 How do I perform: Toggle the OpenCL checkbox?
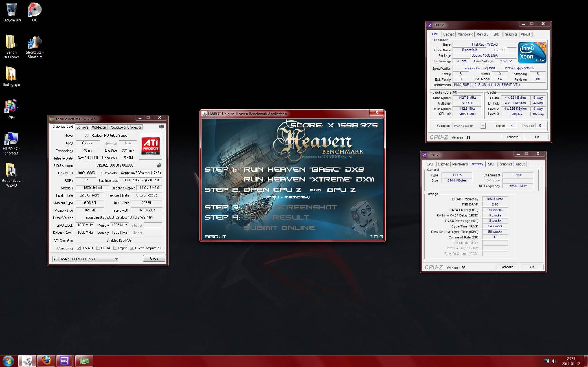[x=79, y=248]
